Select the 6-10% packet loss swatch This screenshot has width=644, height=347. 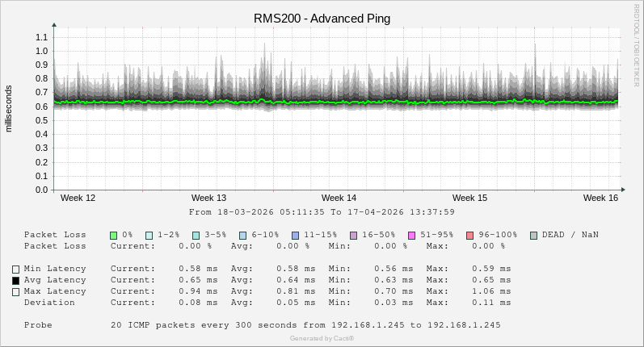point(243,235)
